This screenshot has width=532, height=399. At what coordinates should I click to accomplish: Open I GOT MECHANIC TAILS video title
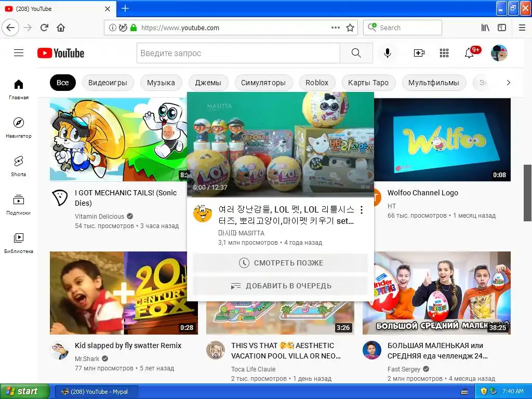tap(126, 198)
